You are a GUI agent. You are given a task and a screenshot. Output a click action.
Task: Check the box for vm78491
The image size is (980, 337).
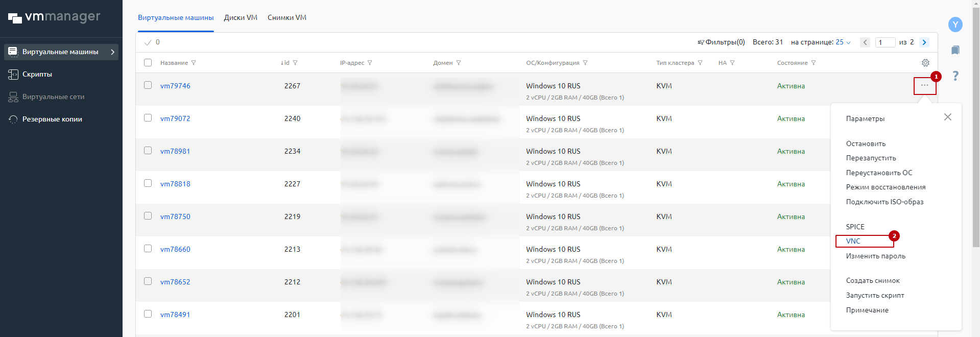148,314
